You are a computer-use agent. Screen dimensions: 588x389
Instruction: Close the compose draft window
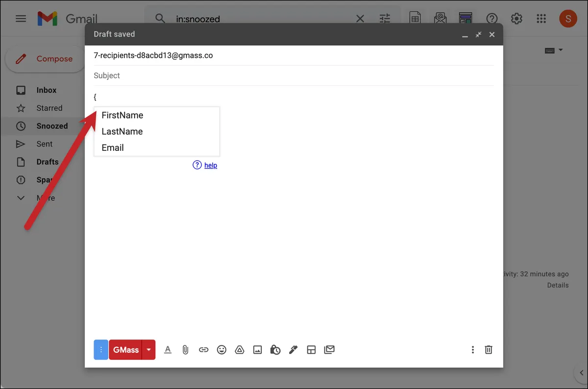492,34
